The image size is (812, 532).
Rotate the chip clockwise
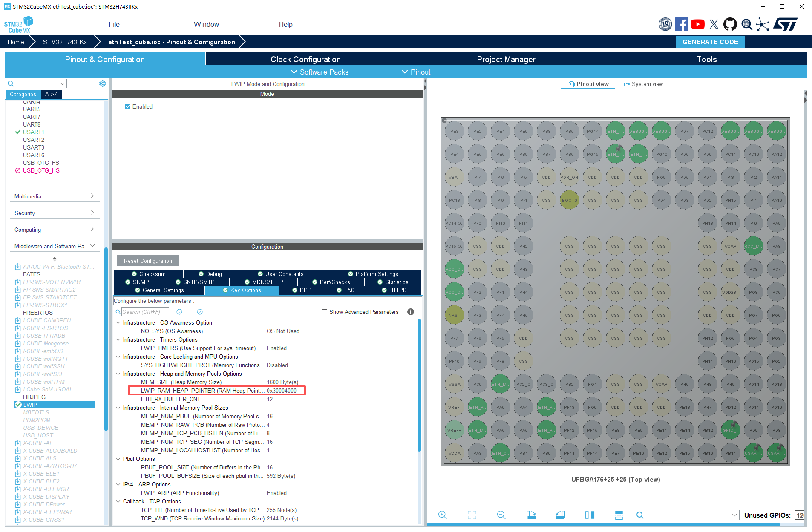click(x=531, y=515)
